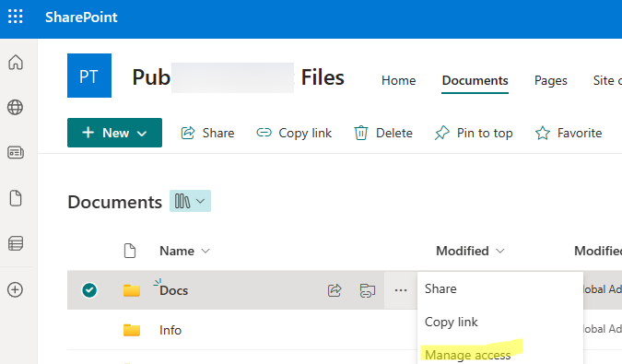Open Home icon in left rail
622x364 pixels.
(x=16, y=63)
